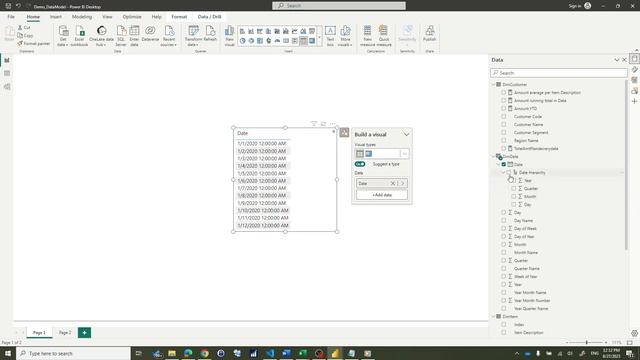
Task: Open the OneLake data hub
Action: (x=101, y=36)
